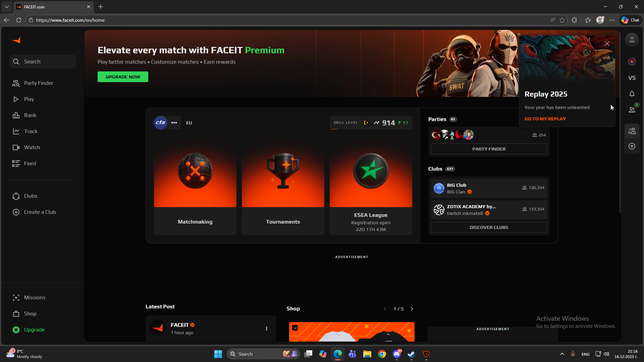Open the Matchmaking card
The width and height of the screenshot is (644, 362).
click(x=195, y=187)
